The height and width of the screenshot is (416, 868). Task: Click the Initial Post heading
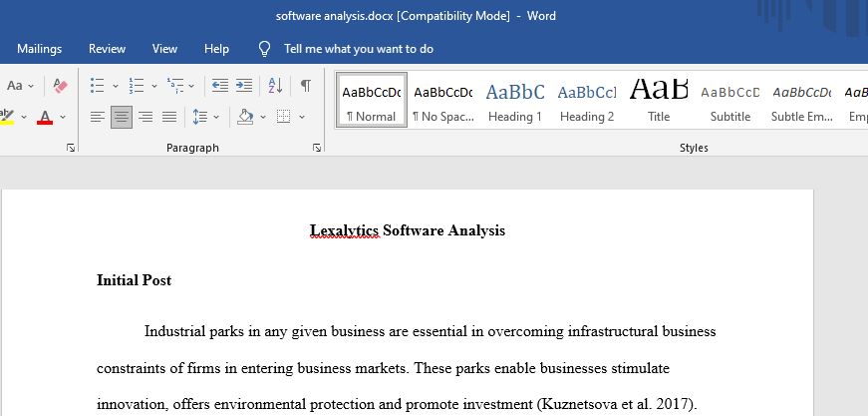pos(134,280)
